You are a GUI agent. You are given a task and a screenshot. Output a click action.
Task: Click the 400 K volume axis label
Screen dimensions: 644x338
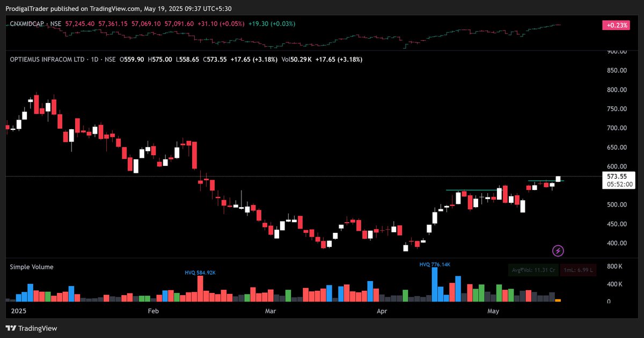pyautogui.click(x=614, y=284)
